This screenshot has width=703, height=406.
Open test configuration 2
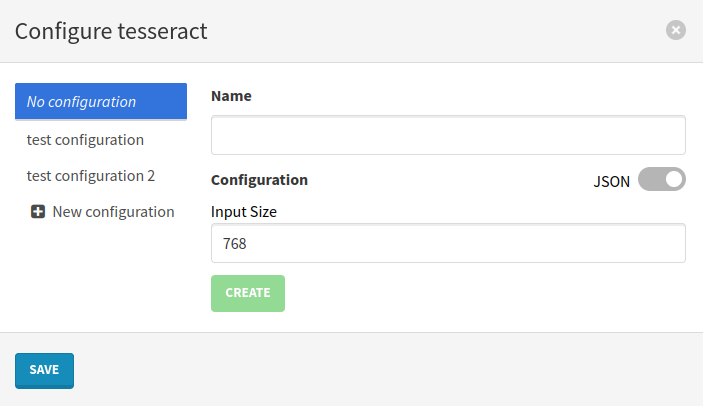tap(91, 176)
